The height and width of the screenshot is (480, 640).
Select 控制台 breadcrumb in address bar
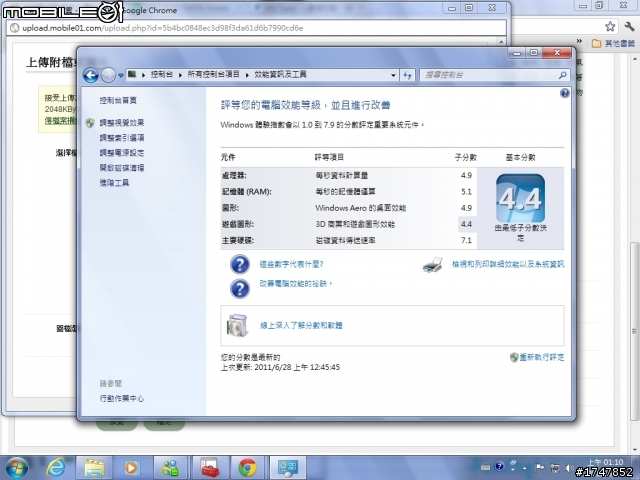pyautogui.click(x=162, y=74)
